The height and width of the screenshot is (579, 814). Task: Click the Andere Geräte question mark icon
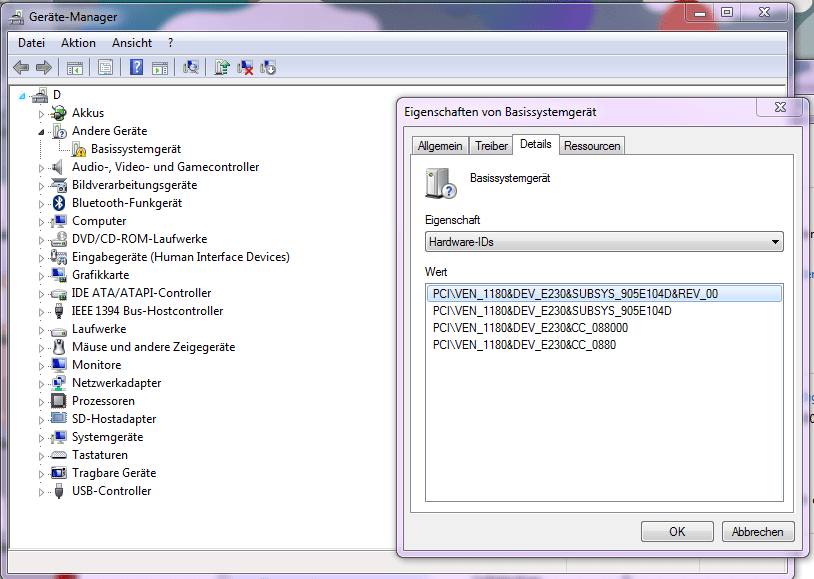59,131
